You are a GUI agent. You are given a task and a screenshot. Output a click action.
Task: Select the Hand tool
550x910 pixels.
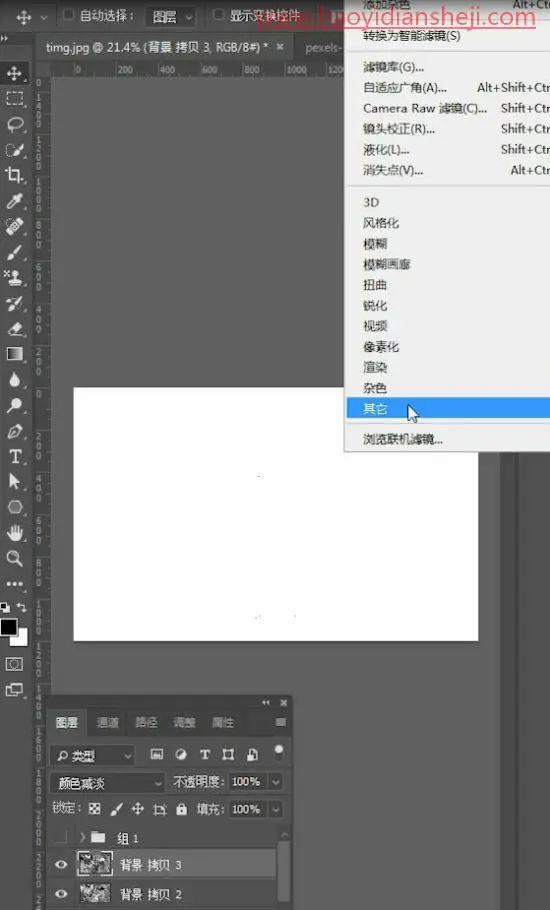pos(15,533)
